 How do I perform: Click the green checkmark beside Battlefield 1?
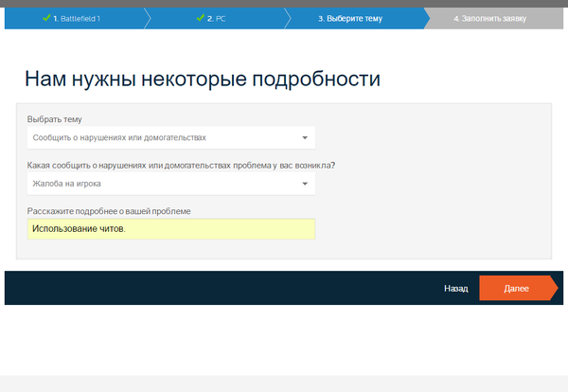pyautogui.click(x=46, y=18)
